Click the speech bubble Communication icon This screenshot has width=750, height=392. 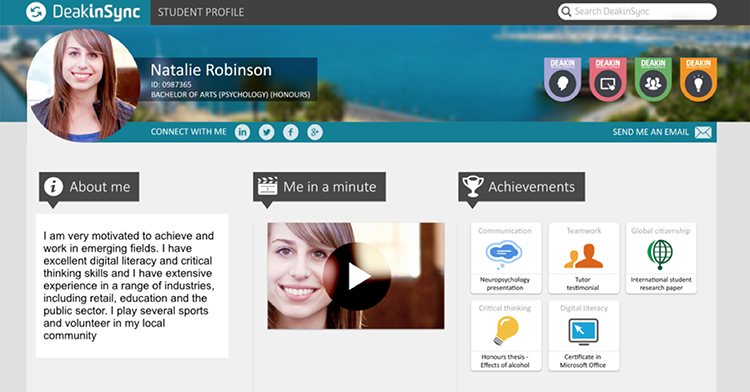(504, 255)
